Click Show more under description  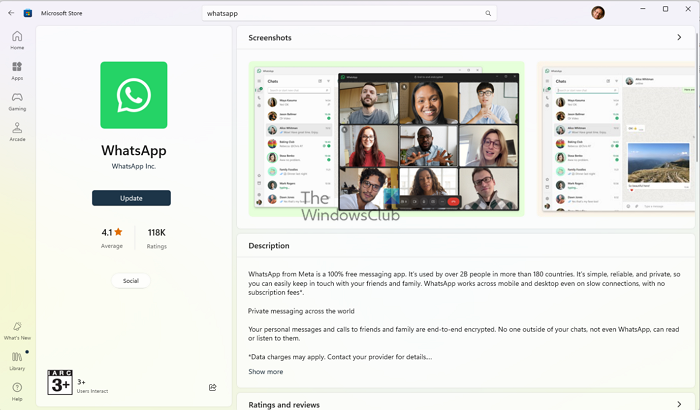point(266,372)
